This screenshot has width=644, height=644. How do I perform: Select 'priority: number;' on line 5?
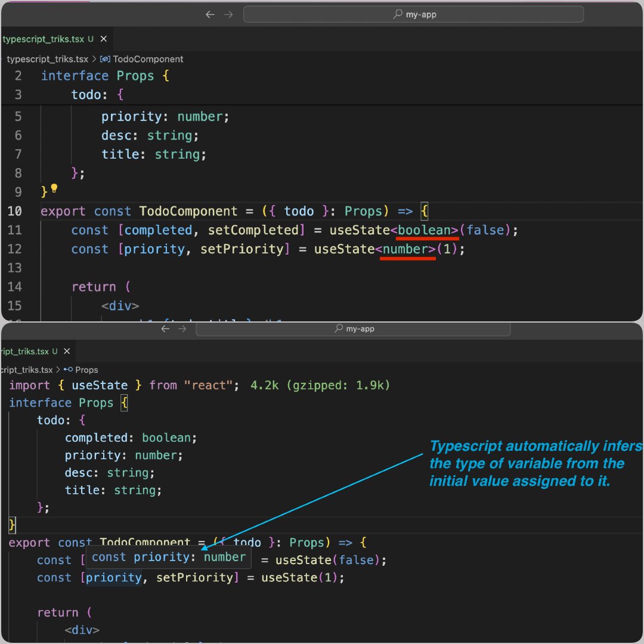[165, 117]
